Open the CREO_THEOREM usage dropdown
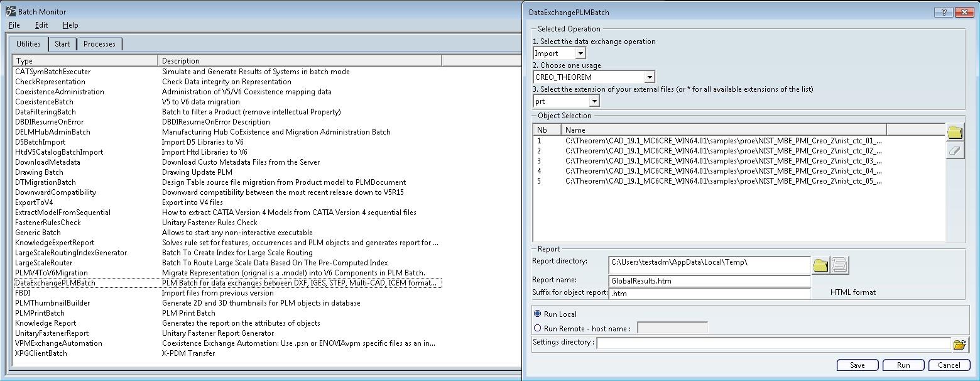The width and height of the screenshot is (980, 381). coord(650,77)
